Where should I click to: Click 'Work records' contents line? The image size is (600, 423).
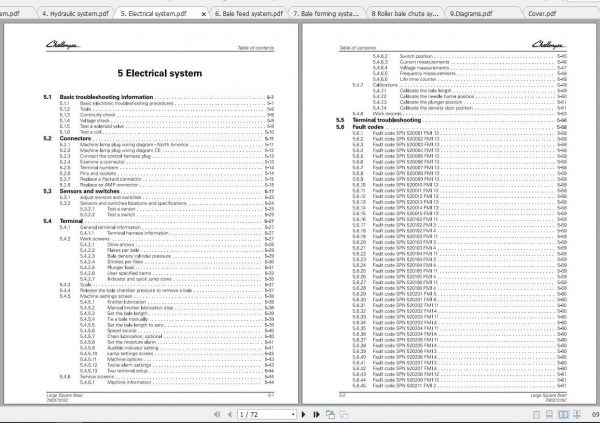(x=460, y=114)
